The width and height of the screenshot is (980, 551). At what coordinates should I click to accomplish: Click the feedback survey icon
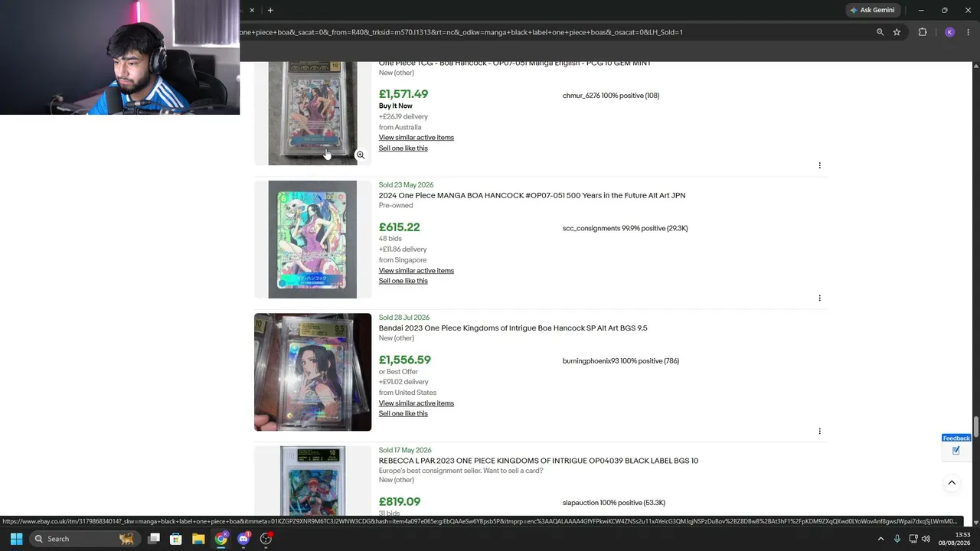(x=955, y=451)
